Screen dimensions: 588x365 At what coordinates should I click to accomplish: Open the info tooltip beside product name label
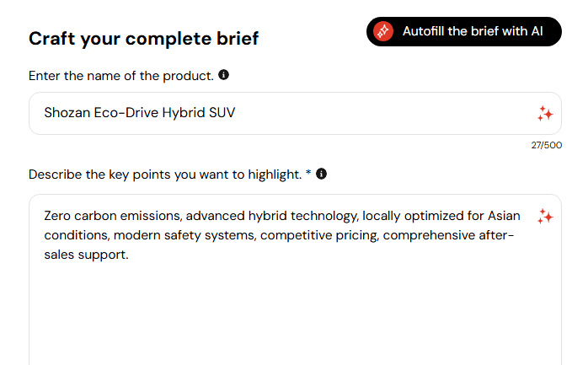[x=223, y=75]
